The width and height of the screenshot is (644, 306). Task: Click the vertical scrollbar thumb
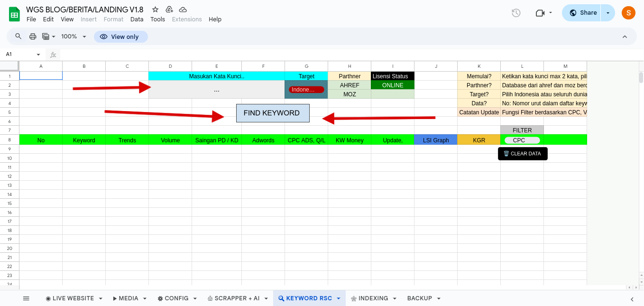[641, 77]
